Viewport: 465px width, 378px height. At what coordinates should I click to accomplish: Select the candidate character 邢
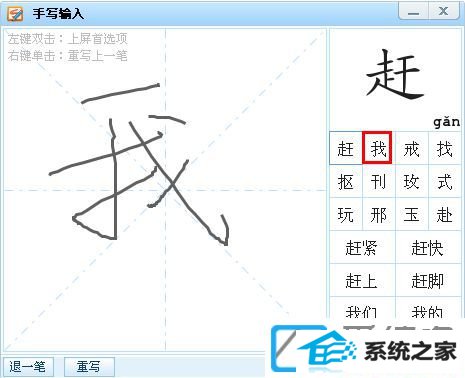[378, 214]
